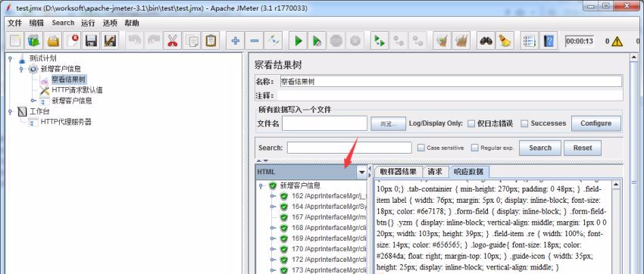Save the test plan with floppy icon
The height and width of the screenshot is (274, 644).
tap(91, 41)
